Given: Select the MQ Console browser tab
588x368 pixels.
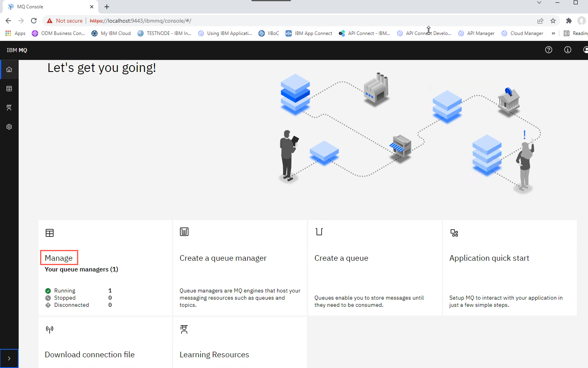Looking at the screenshot, I should point(50,7).
